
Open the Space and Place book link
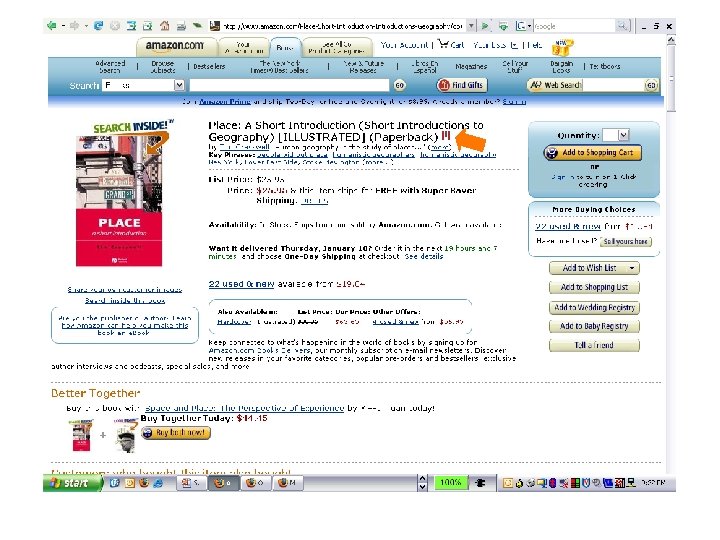coord(244,408)
